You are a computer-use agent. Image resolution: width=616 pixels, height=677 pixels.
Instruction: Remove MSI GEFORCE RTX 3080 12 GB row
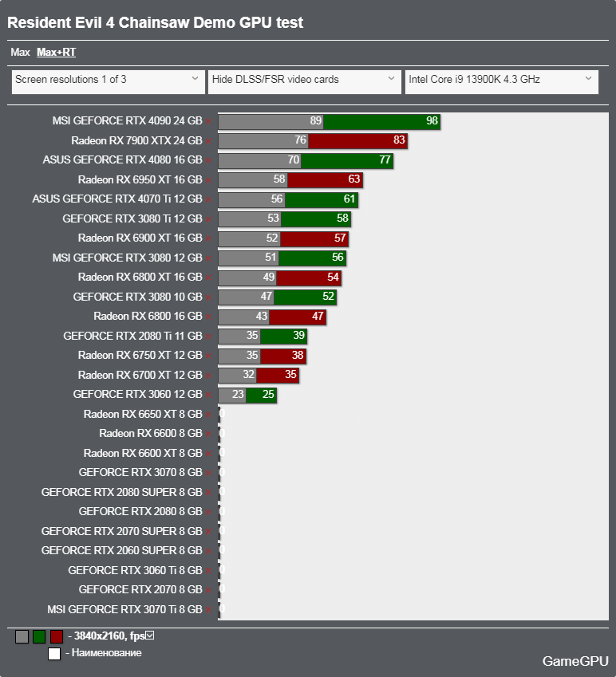pos(208,258)
